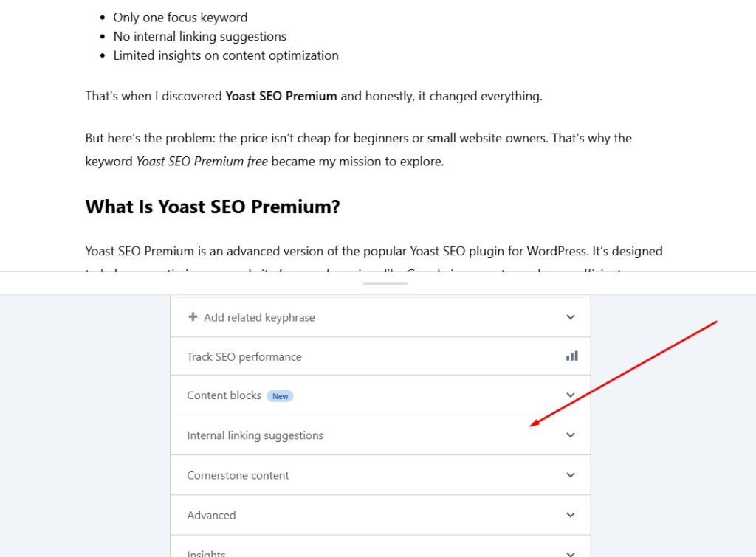Select the bar chart icon for Track SEO performance

pyautogui.click(x=571, y=356)
